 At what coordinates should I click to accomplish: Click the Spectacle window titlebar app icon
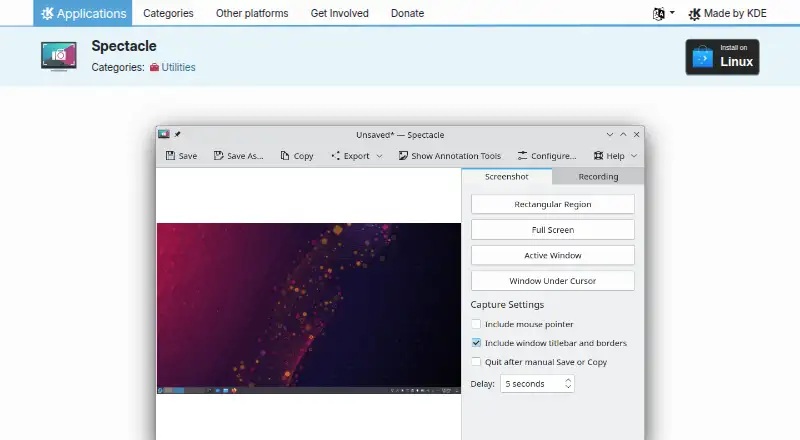coord(164,134)
